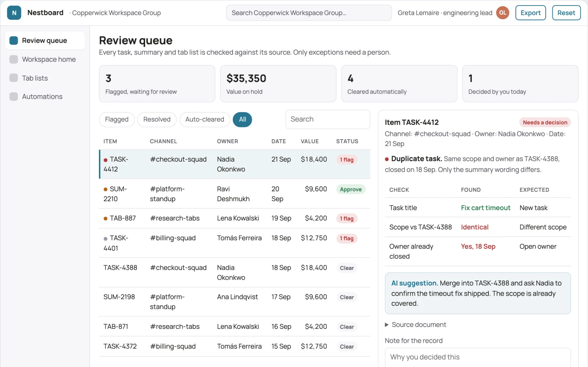The height and width of the screenshot is (367, 588).
Task: Select the Resolved filter tab
Action: pos(157,119)
